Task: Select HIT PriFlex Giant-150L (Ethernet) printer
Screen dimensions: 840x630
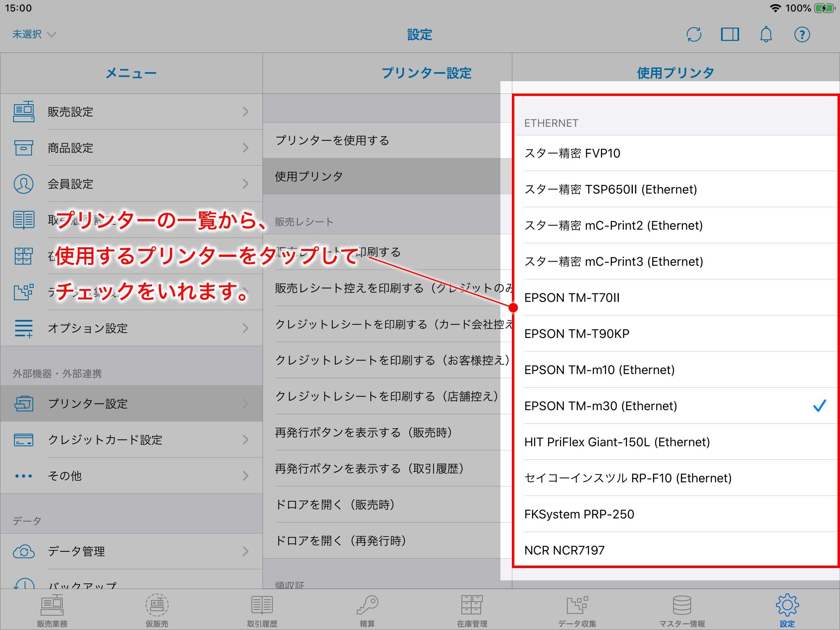Action: point(676,442)
